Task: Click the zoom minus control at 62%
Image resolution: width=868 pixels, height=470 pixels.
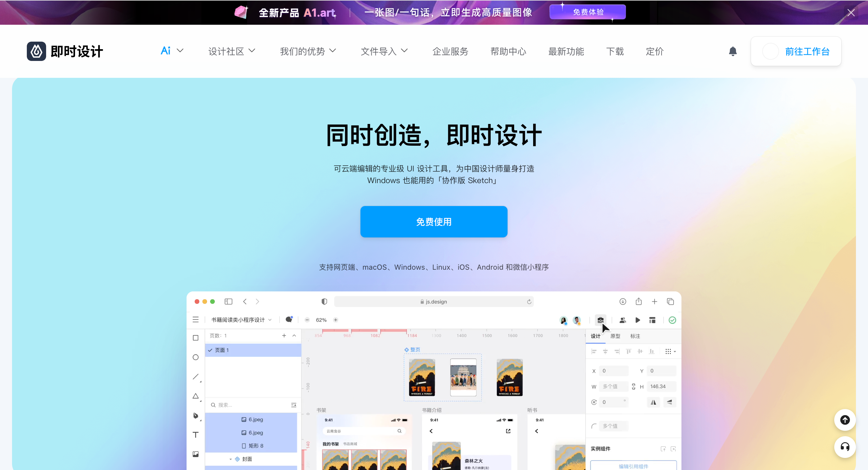Action: click(x=307, y=320)
